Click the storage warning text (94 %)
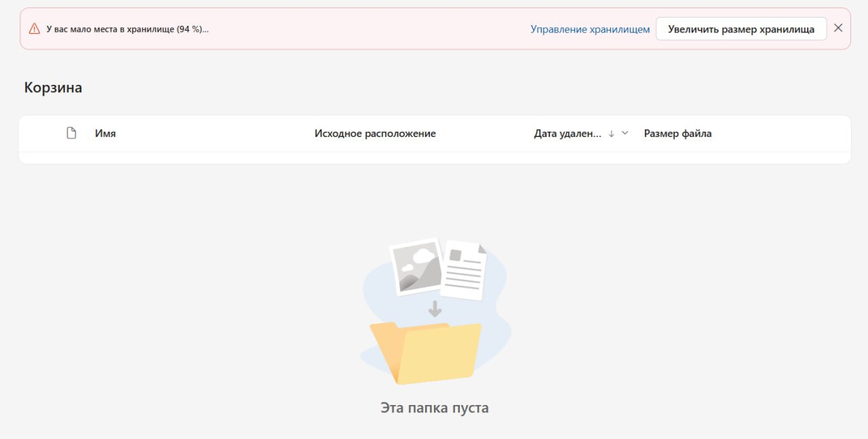The image size is (868, 439). (x=127, y=29)
